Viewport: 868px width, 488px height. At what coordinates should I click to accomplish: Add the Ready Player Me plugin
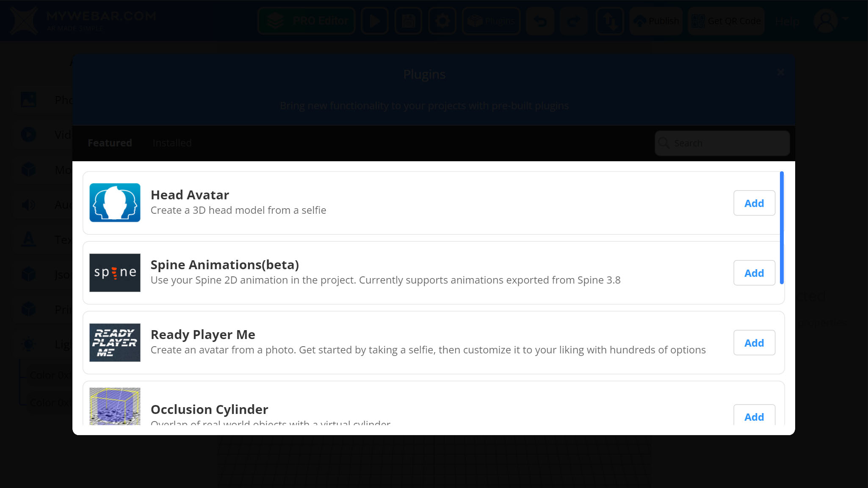click(754, 343)
